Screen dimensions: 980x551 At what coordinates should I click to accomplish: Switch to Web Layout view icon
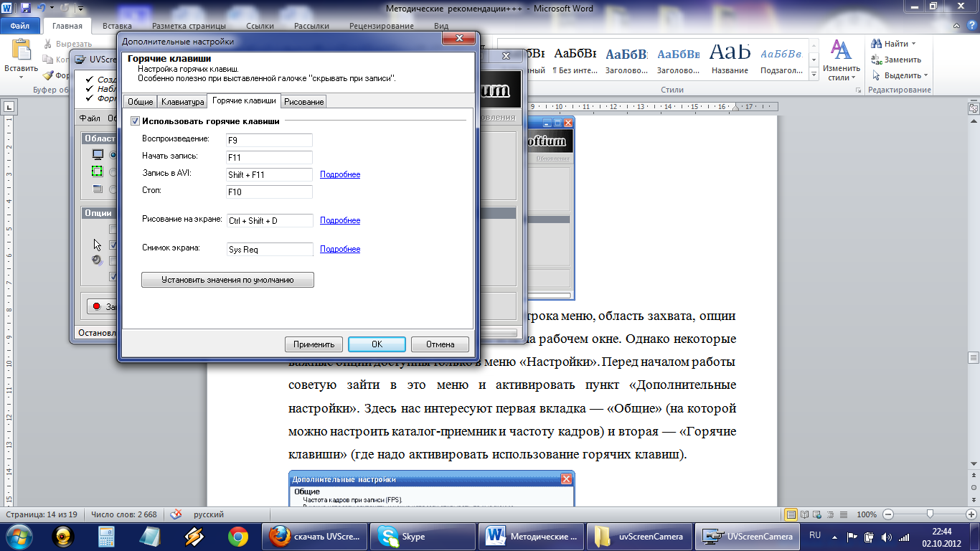[818, 514]
